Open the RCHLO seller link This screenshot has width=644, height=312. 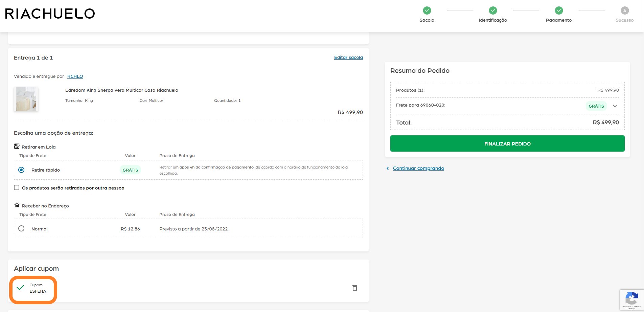[75, 76]
